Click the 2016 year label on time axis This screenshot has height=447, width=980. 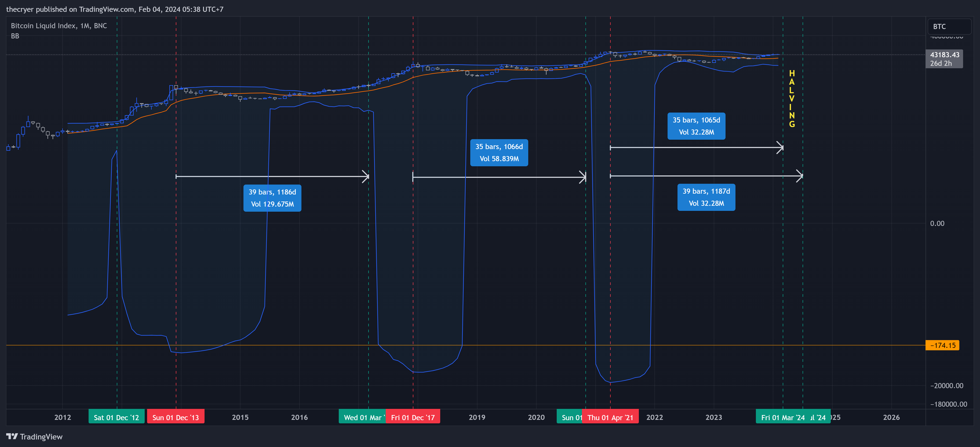point(299,417)
